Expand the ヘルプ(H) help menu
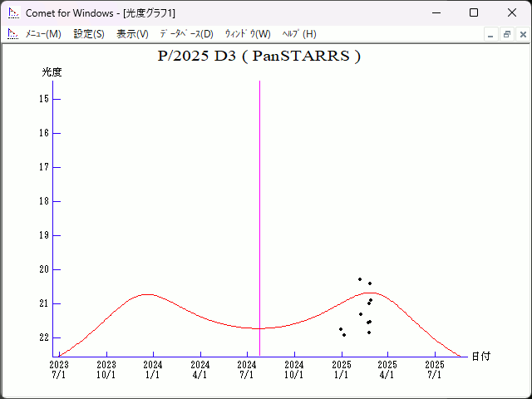The image size is (532, 399). coord(299,34)
